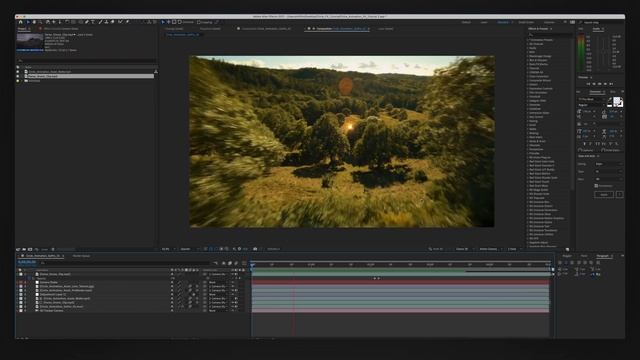The height and width of the screenshot is (360, 640).
Task: Jump to last frame in Preview panel
Action: point(611,84)
